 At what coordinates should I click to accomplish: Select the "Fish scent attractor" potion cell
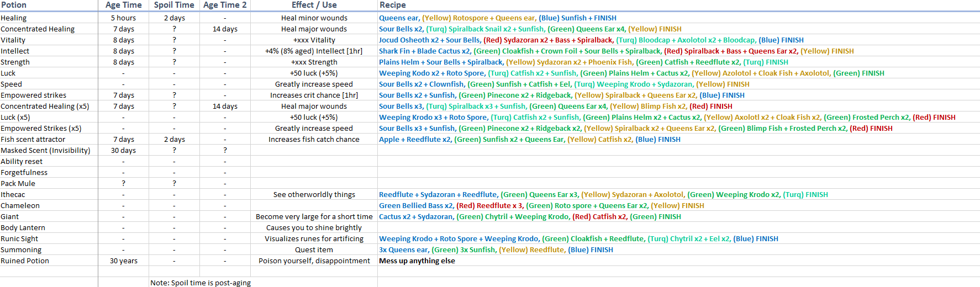33,139
